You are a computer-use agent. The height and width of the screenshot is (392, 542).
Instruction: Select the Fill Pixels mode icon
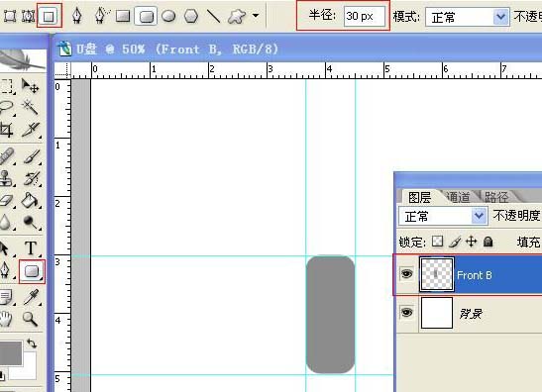49,16
